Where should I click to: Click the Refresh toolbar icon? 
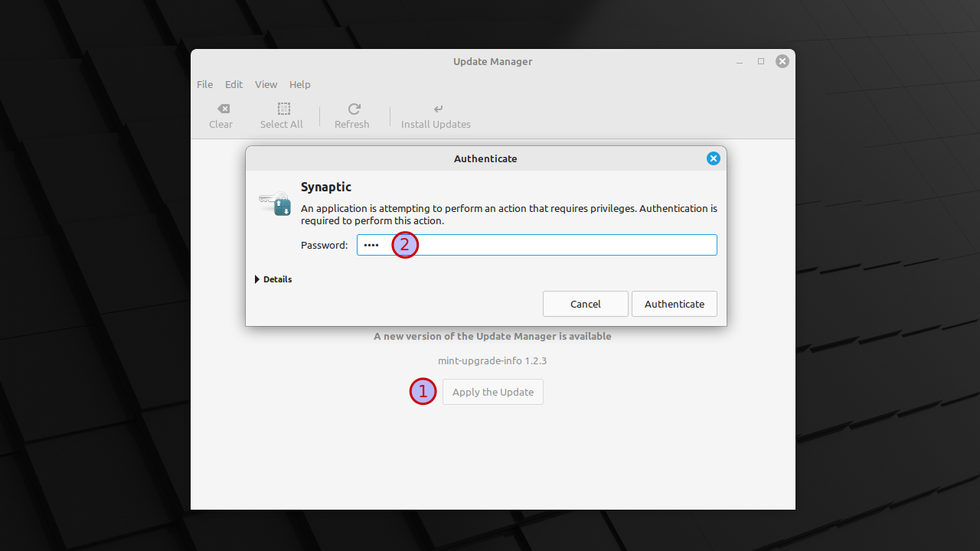354,109
